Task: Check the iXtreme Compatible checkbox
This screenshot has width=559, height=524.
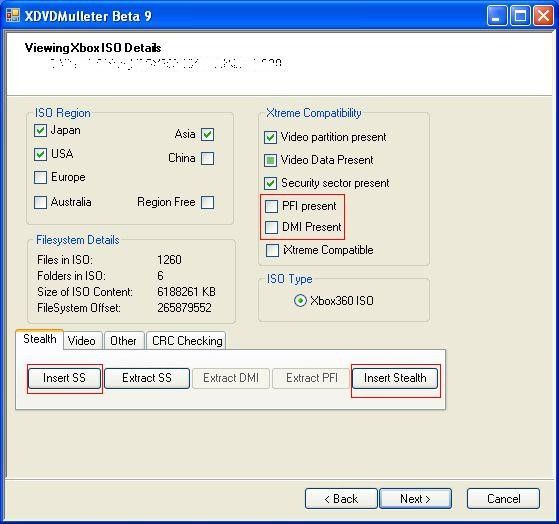Action: tap(272, 250)
